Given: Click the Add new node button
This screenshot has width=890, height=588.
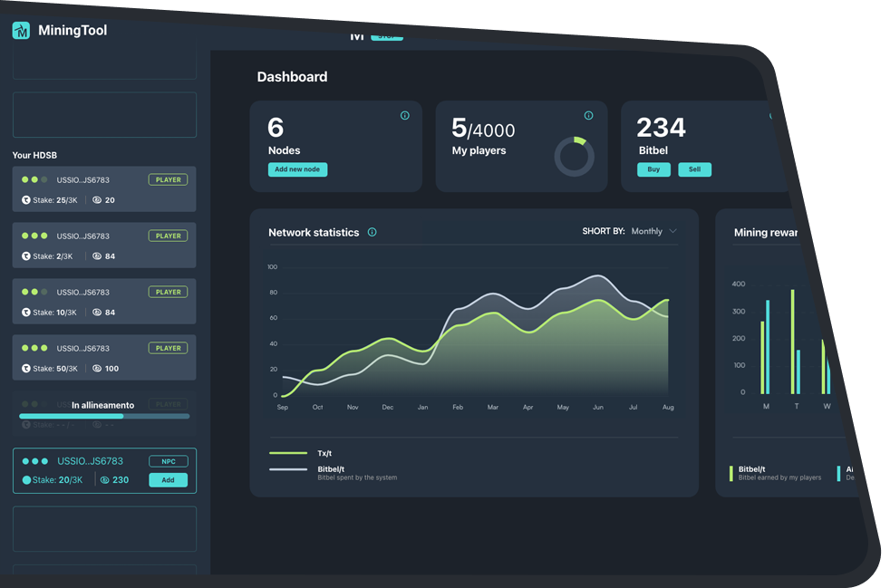Looking at the screenshot, I should pos(297,169).
